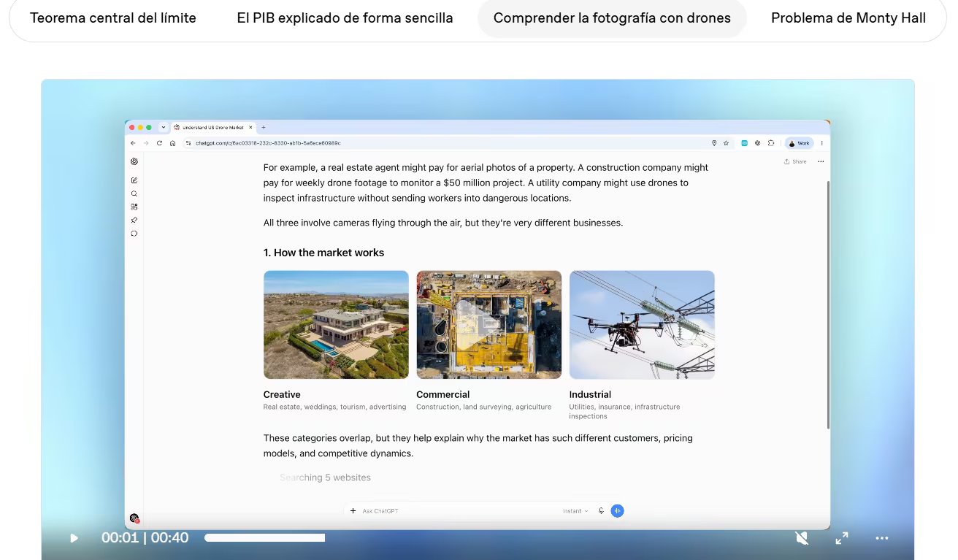Image resolution: width=958 pixels, height=560 pixels.
Task: Click the ChatGPT logo in the video sidebar
Action: 134,162
